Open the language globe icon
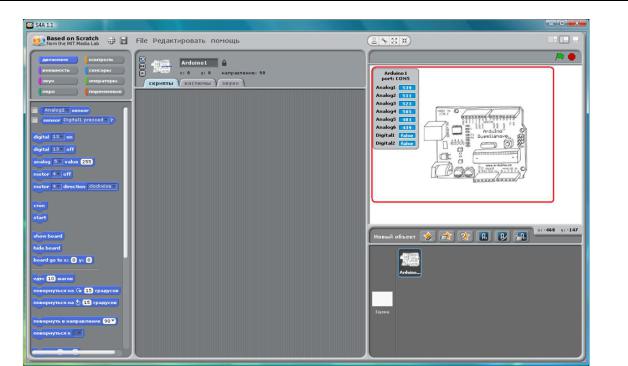The width and height of the screenshot is (628, 366). pos(111,40)
